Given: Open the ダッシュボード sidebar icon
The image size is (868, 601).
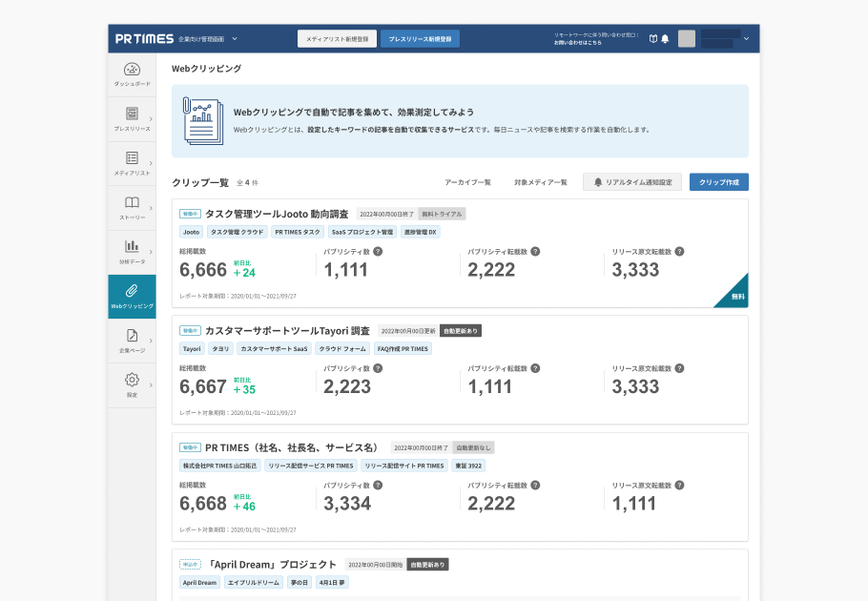Looking at the screenshot, I should pos(132,70).
